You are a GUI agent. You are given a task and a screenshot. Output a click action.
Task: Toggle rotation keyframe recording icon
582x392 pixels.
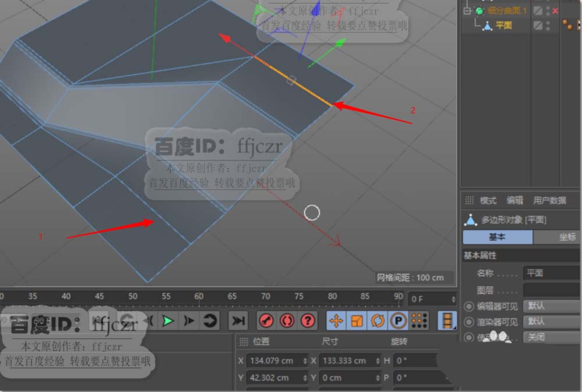click(x=378, y=321)
